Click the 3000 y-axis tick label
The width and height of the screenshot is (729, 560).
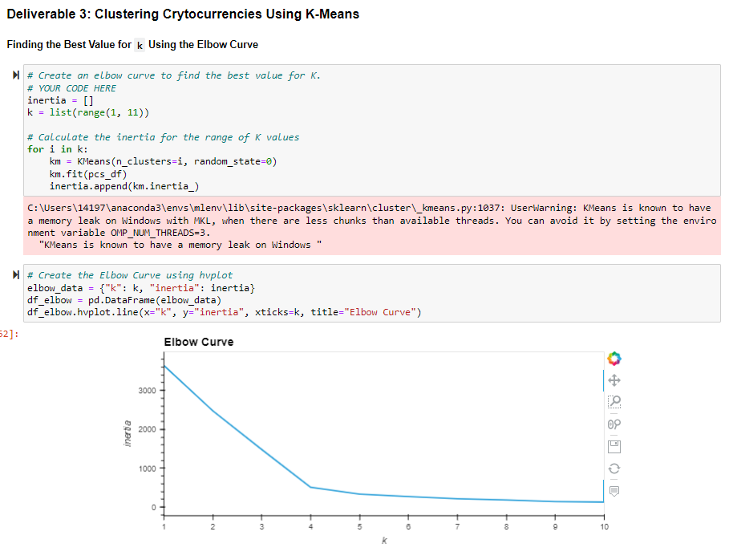[x=147, y=390]
